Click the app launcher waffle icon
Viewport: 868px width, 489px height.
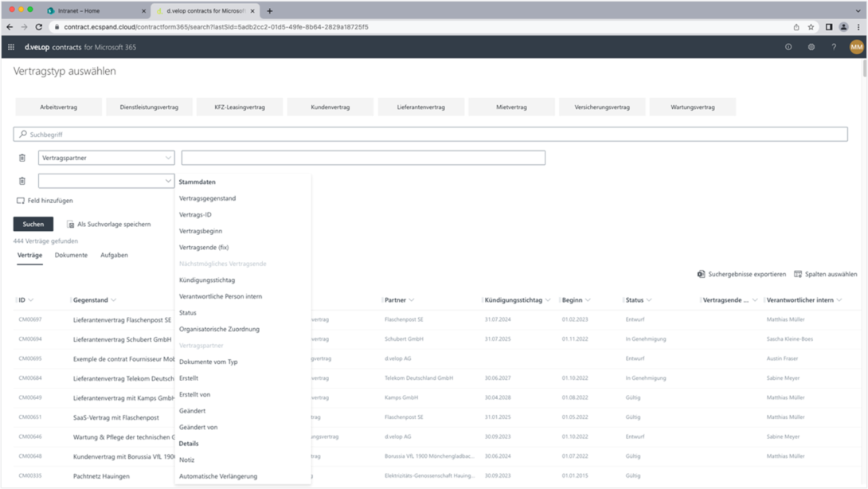[11, 47]
